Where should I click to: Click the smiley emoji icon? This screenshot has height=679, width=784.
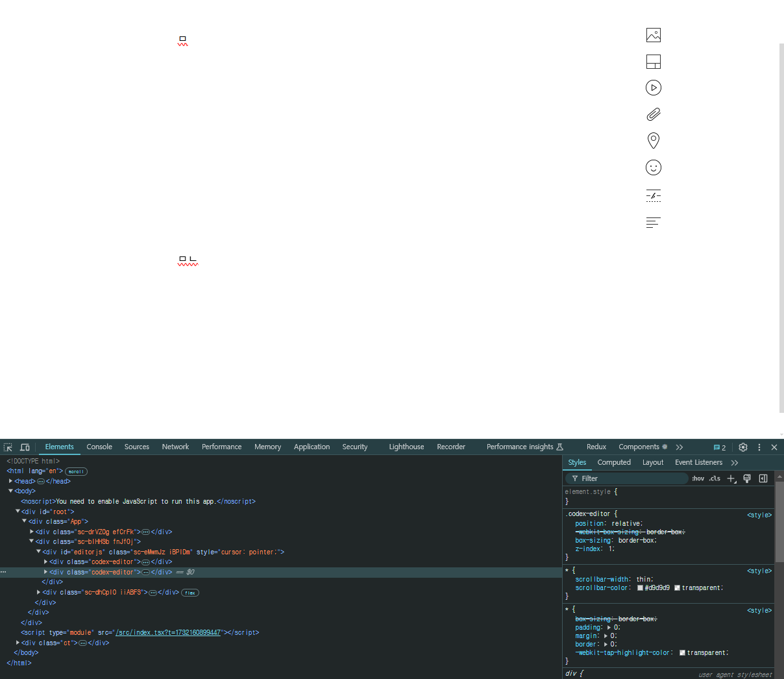pos(654,167)
